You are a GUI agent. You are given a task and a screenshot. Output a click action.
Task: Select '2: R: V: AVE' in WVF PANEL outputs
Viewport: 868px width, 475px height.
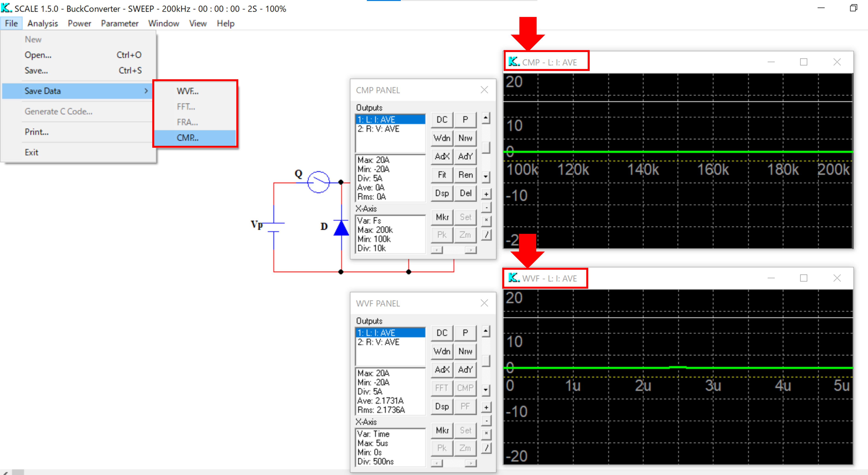(x=390, y=342)
